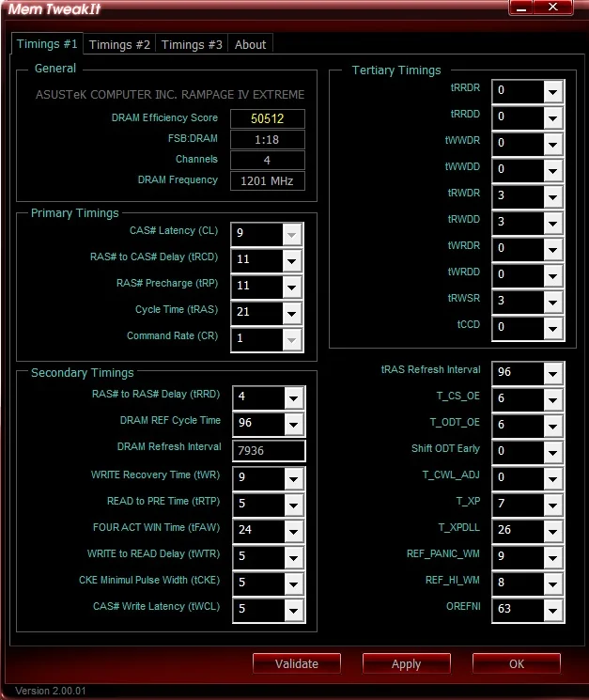Expand the tWWDD dropdown
The image size is (589, 700).
tap(553, 170)
